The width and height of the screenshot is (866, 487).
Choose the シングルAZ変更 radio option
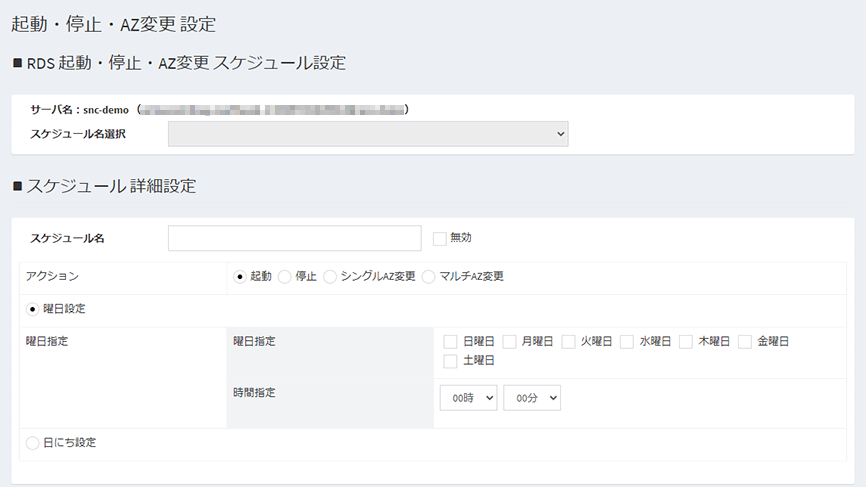tap(331, 277)
